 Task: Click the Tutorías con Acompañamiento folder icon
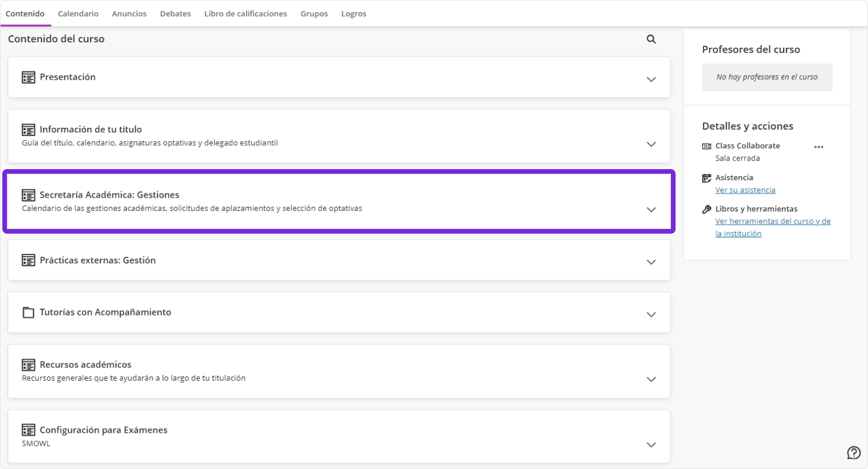pos(28,313)
